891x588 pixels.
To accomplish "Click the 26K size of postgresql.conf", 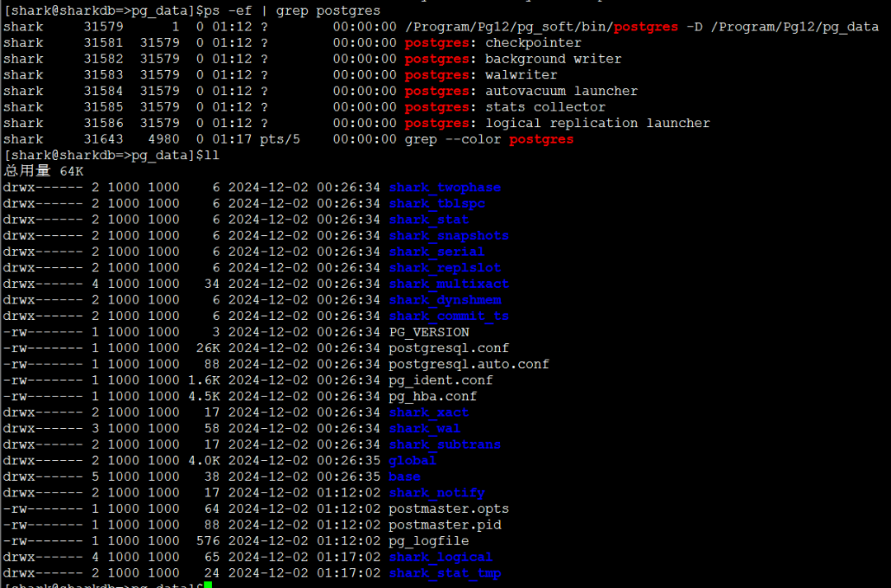I will point(208,348).
